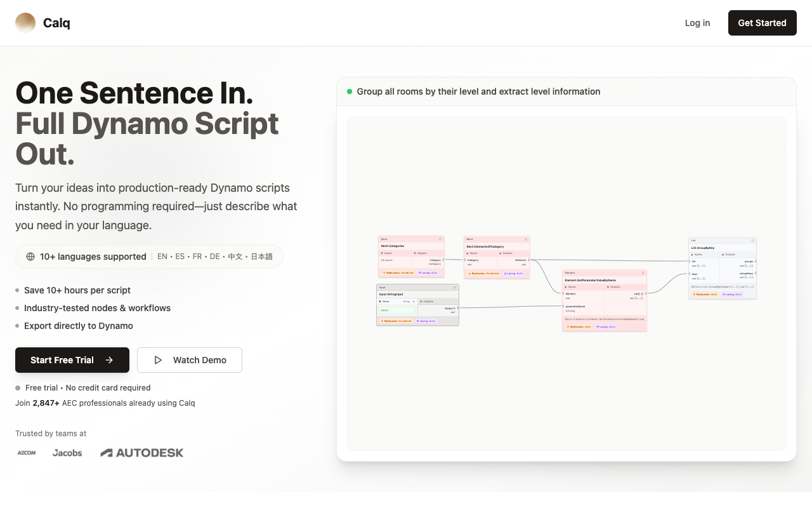Screen dimensions: 812x508
Task: Toggle Replication: Disabled on Revit.Categories node
Action: pos(398,273)
